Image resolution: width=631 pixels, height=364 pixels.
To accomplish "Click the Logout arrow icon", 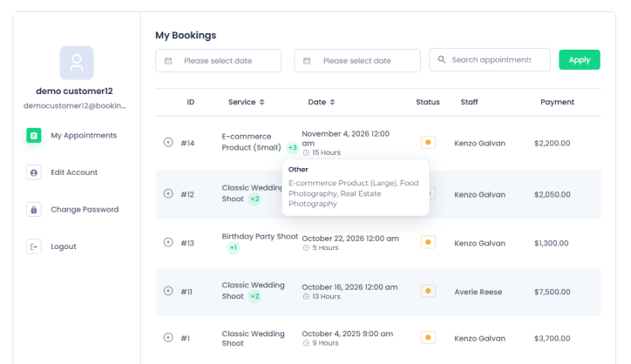I will click(x=34, y=246).
